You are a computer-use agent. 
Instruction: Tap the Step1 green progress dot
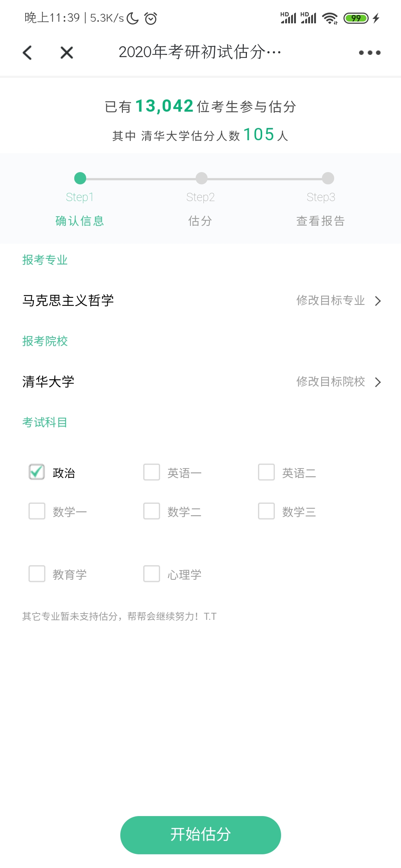pyautogui.click(x=80, y=178)
